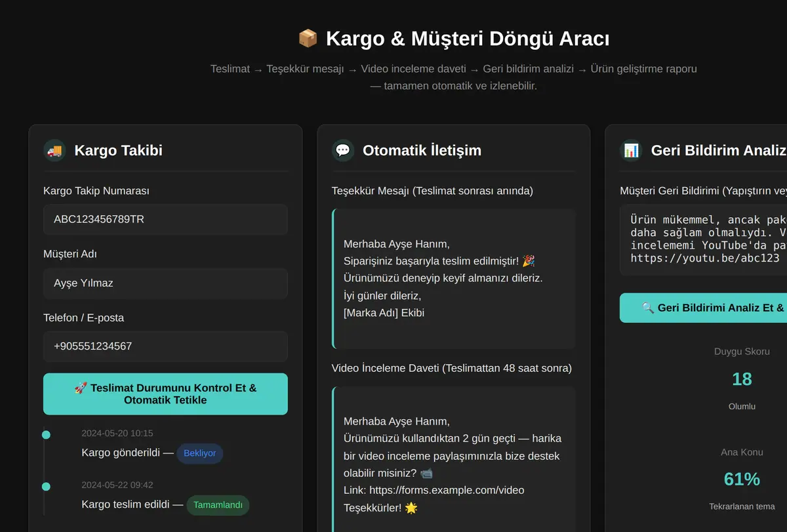Click the Video İnceleme Daveti message box
Viewport: 787px width, 532px height.
click(x=454, y=459)
